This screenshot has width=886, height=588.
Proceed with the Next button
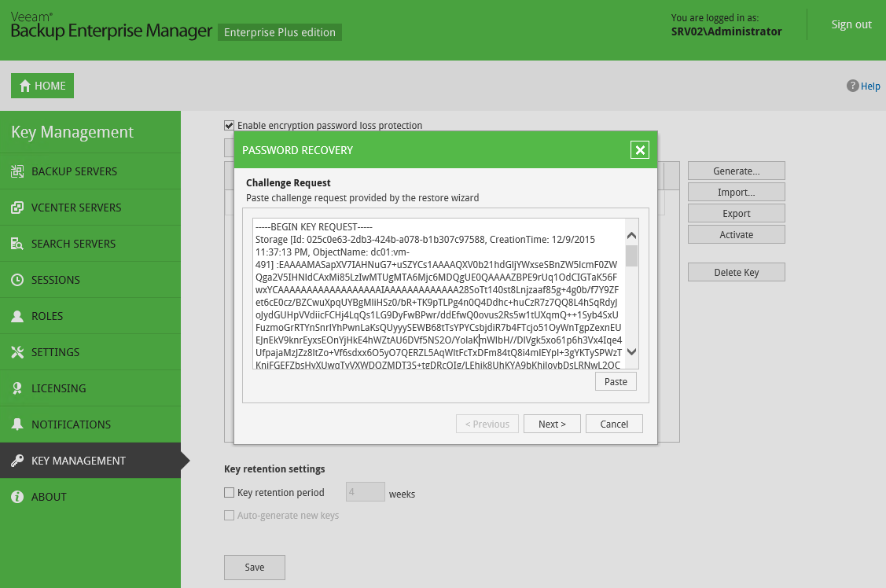point(552,424)
